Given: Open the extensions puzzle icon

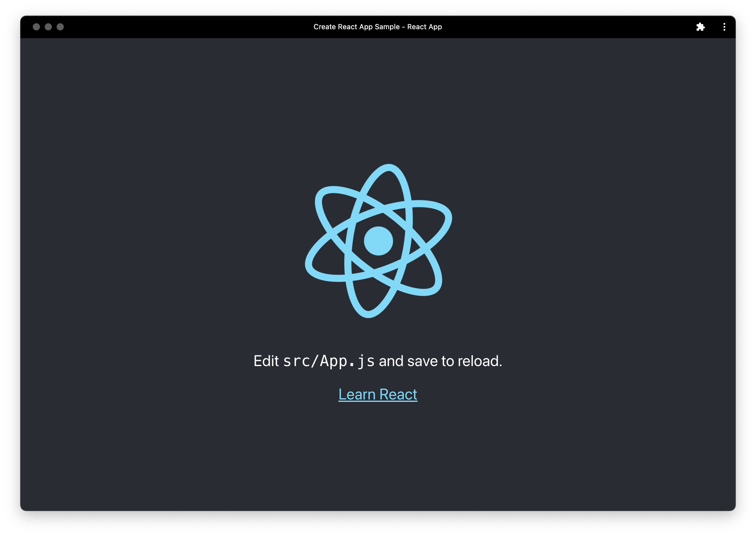Looking at the screenshot, I should (x=700, y=27).
